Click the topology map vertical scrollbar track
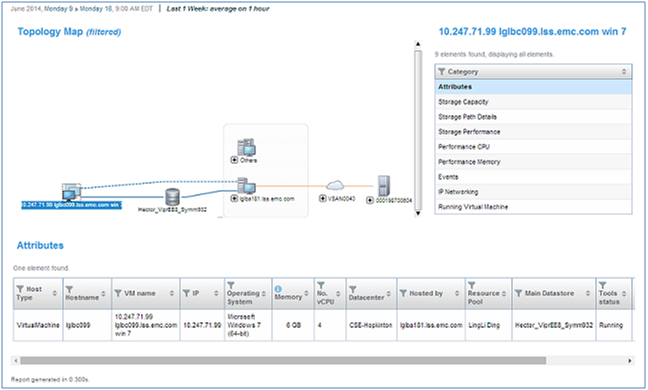The width and height of the screenshot is (648, 390). [418, 129]
